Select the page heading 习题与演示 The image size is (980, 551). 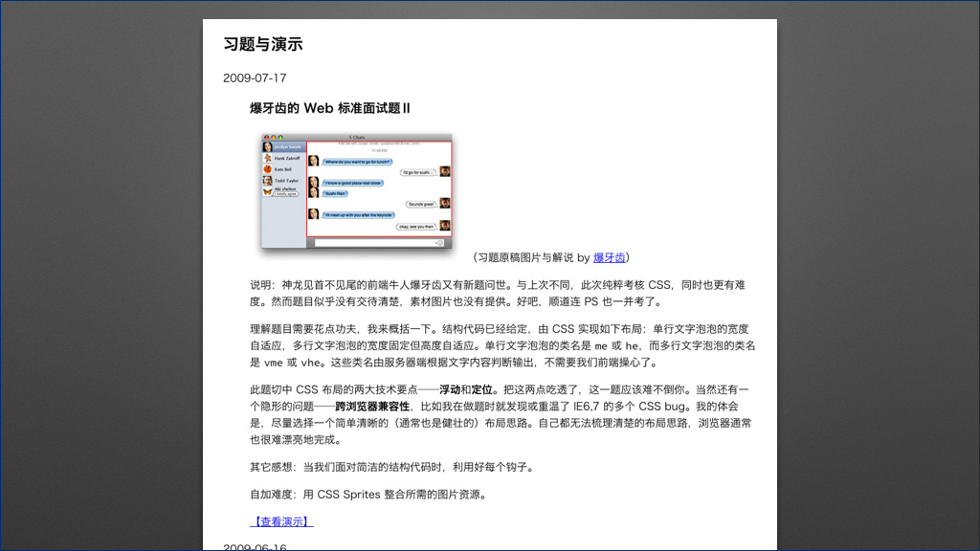point(263,44)
